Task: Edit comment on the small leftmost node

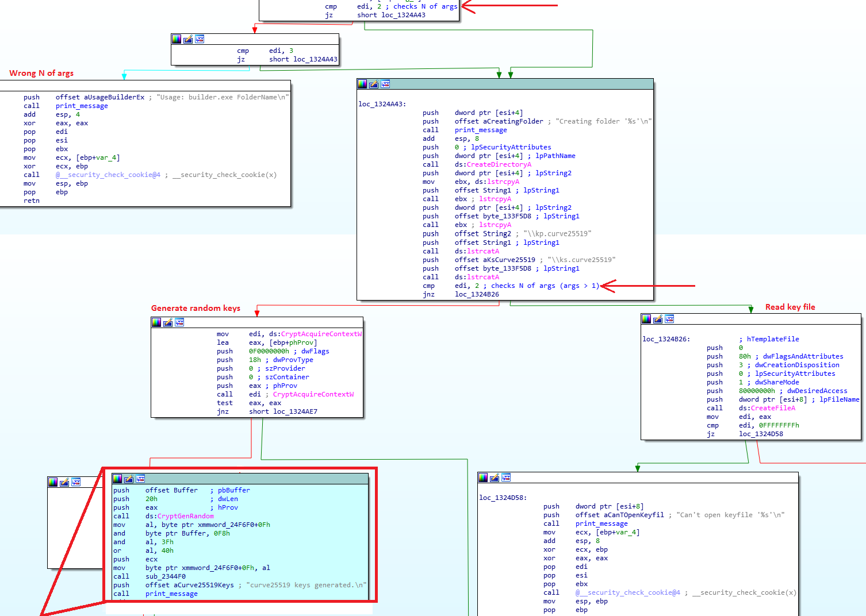Action: click(x=65, y=482)
